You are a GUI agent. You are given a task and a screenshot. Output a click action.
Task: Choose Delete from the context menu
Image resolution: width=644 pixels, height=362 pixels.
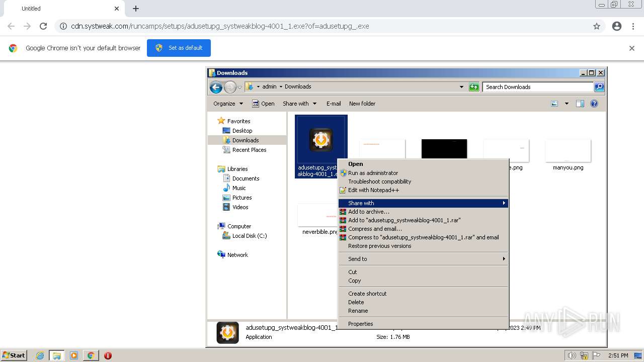(x=423, y=302)
